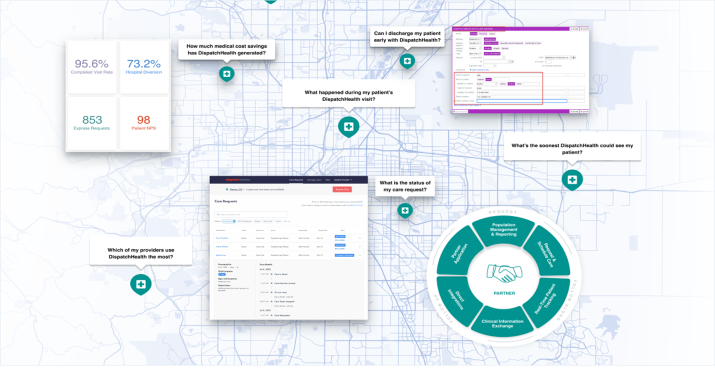This screenshot has height=368, width=715.
Task: Click the blue-outlined text field in the purple referral form
Action: (522, 101)
